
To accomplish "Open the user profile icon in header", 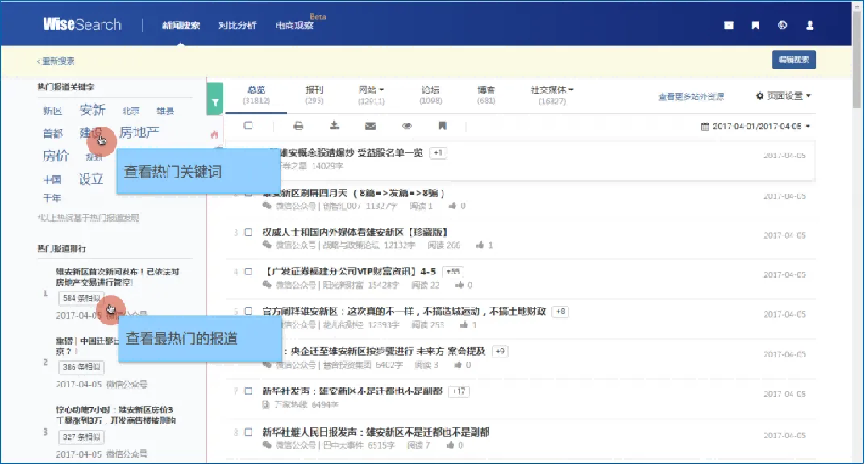I will tap(810, 25).
